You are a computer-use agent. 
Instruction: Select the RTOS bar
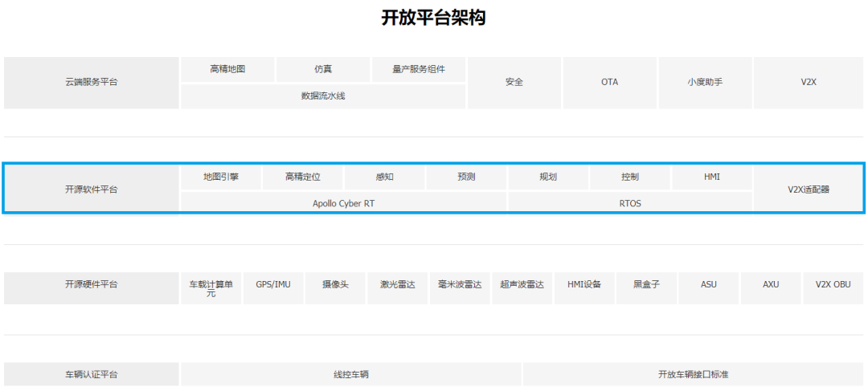point(630,203)
